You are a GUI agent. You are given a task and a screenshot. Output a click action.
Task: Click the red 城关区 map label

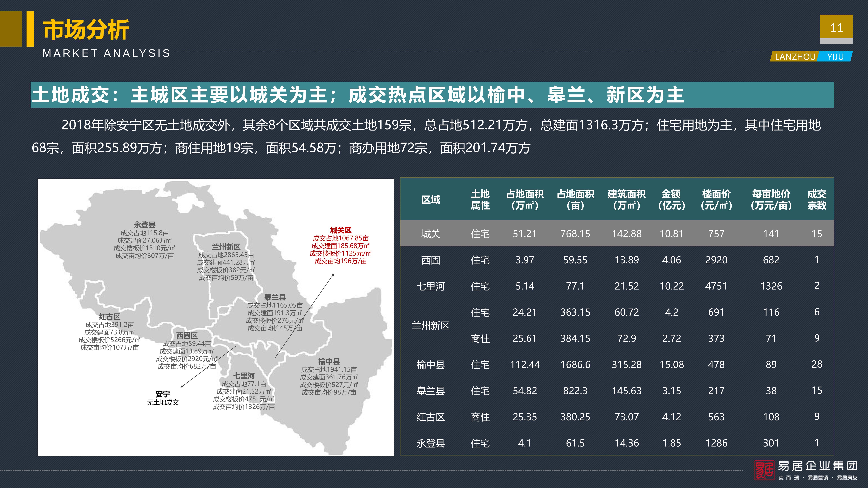(x=341, y=230)
